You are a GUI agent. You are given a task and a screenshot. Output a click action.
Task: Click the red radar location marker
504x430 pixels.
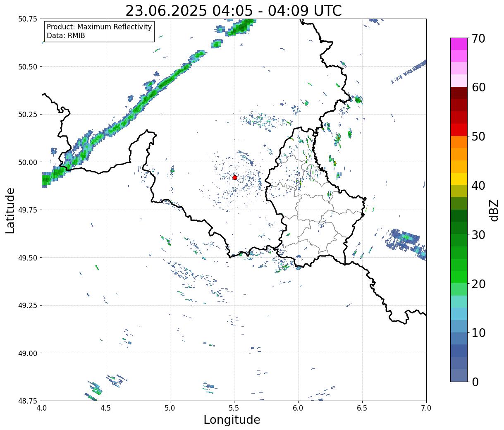point(234,177)
